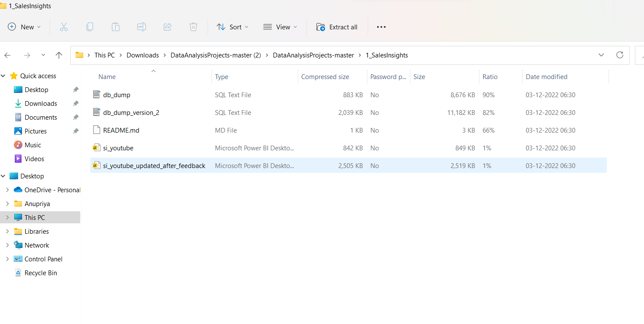Click Downloads in the breadcrumb path
Viewport: 644px width, 324px height.
142,55
